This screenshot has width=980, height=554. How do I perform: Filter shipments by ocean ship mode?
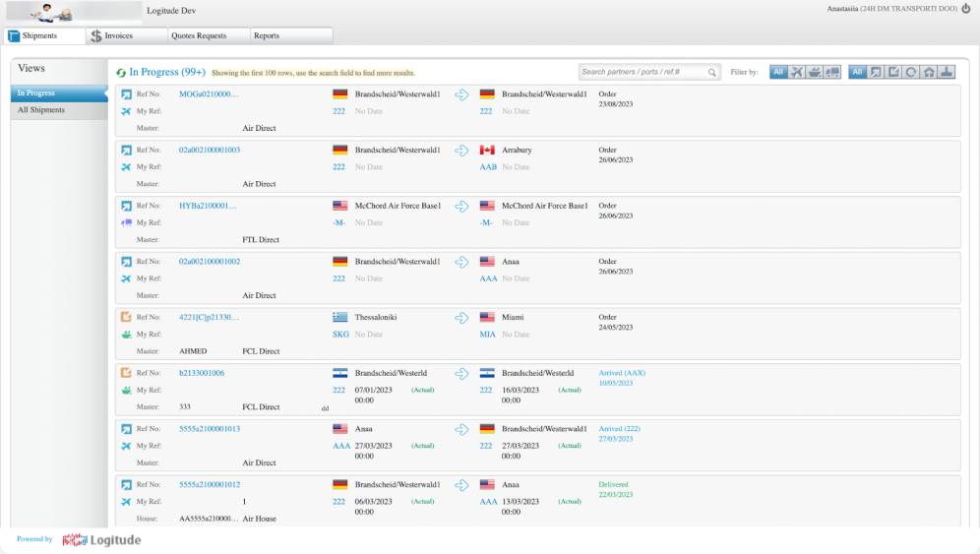(x=815, y=72)
